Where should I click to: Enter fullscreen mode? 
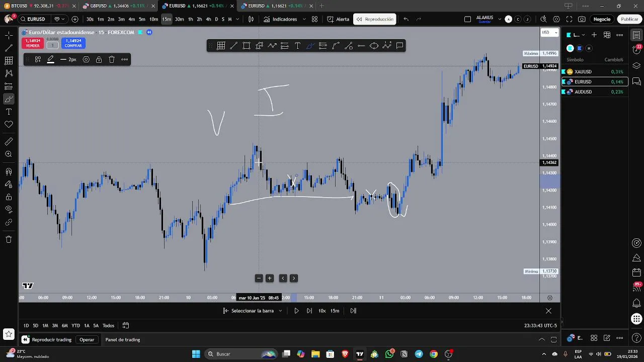coord(569,19)
